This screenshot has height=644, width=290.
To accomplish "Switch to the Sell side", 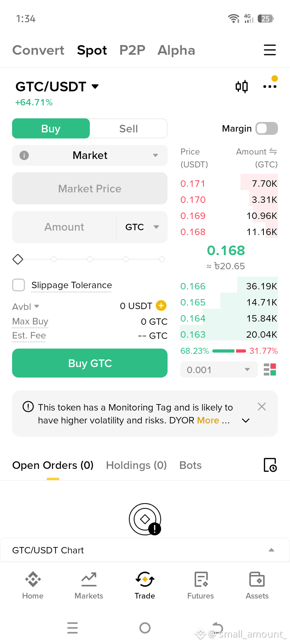I will pos(128,129).
